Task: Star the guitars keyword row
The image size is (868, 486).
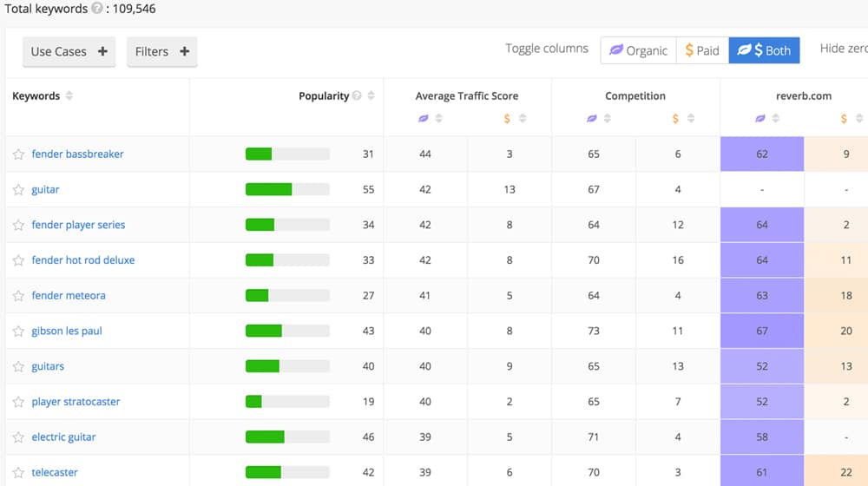Action: click(x=18, y=367)
